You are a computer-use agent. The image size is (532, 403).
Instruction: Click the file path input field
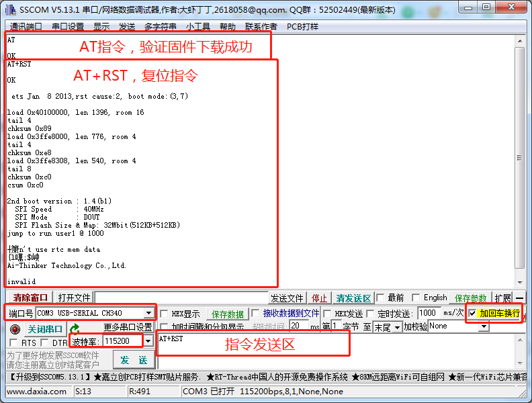point(181,298)
